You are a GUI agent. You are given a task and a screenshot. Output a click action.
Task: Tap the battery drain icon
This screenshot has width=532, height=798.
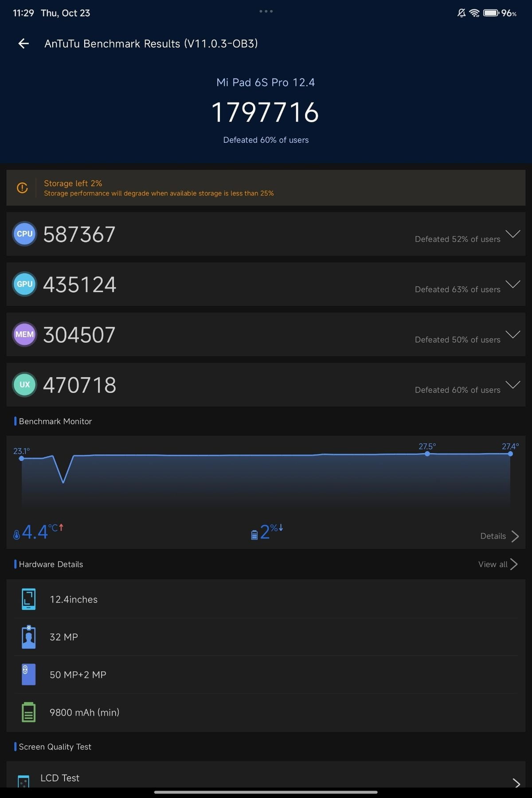point(254,535)
